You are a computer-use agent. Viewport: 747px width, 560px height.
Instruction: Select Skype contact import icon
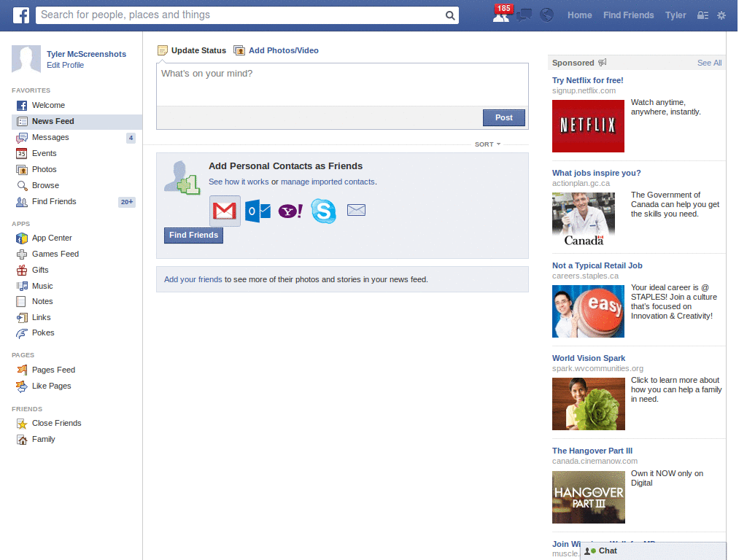[x=323, y=211]
